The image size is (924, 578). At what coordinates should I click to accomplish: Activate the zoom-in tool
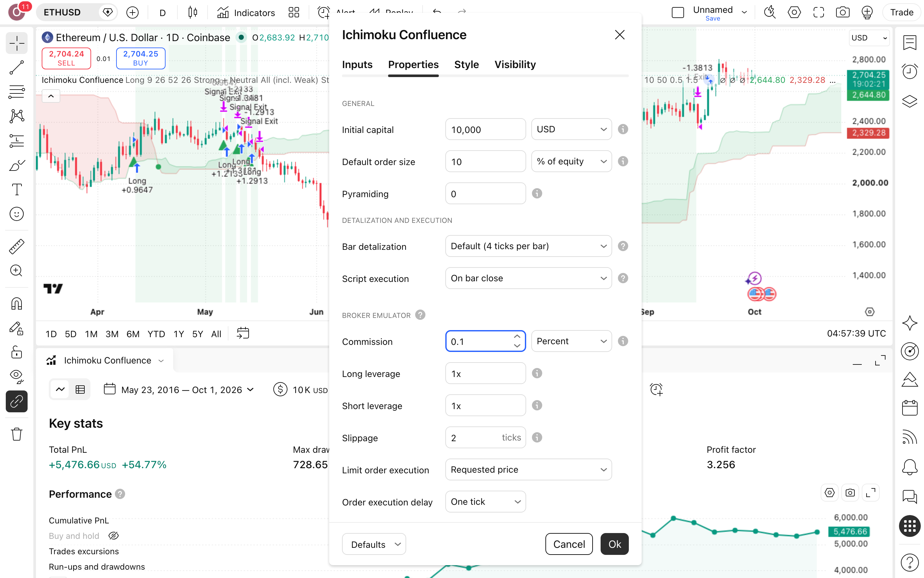pyautogui.click(x=16, y=271)
